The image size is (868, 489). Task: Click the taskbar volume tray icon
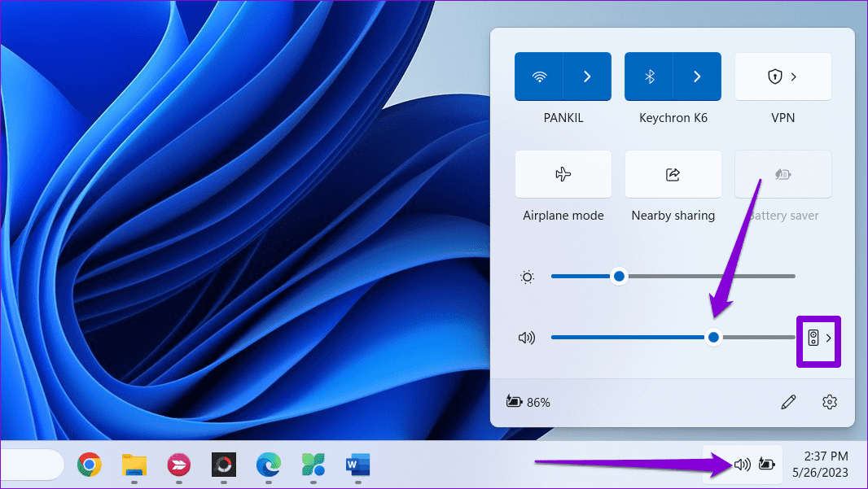tap(743, 464)
